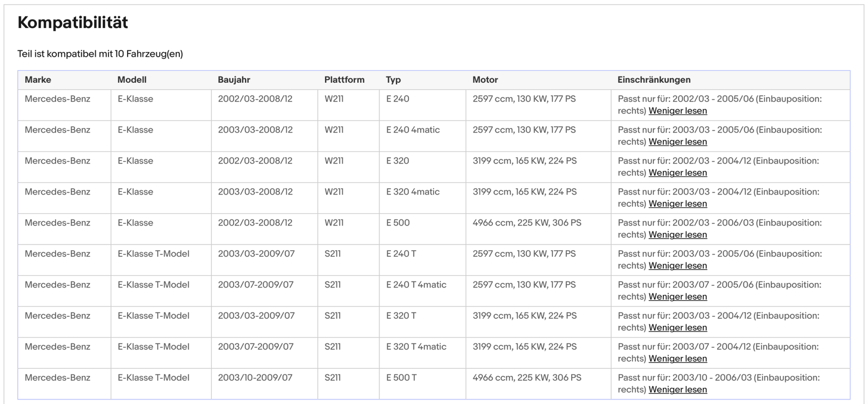
Task: Hide restriction details for E 240 T 4matic
Action: point(677,297)
